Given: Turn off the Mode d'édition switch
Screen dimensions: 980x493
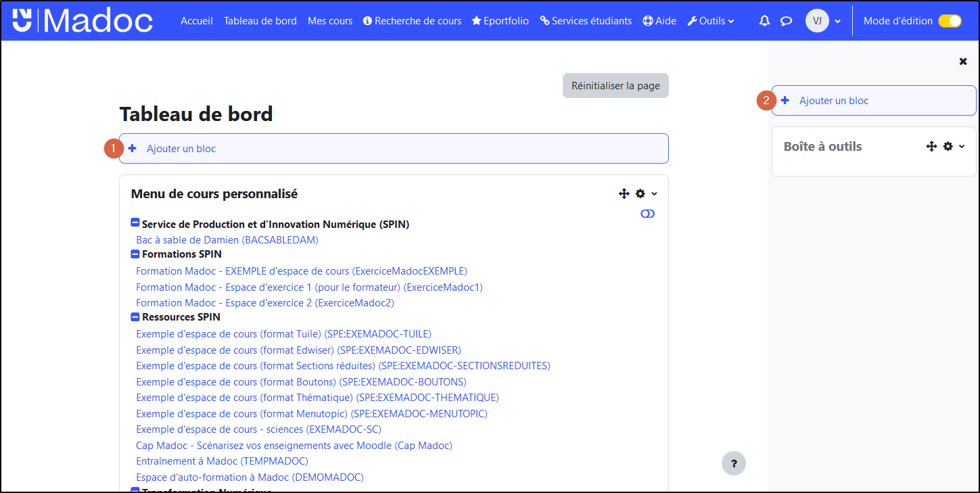Looking at the screenshot, I should [950, 21].
